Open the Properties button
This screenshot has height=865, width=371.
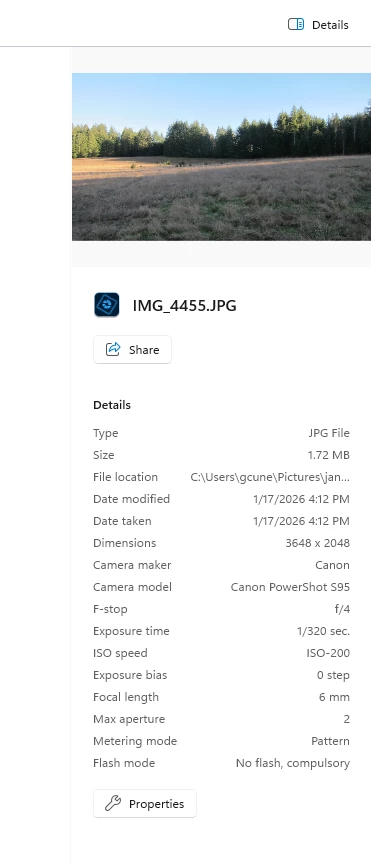(x=144, y=804)
